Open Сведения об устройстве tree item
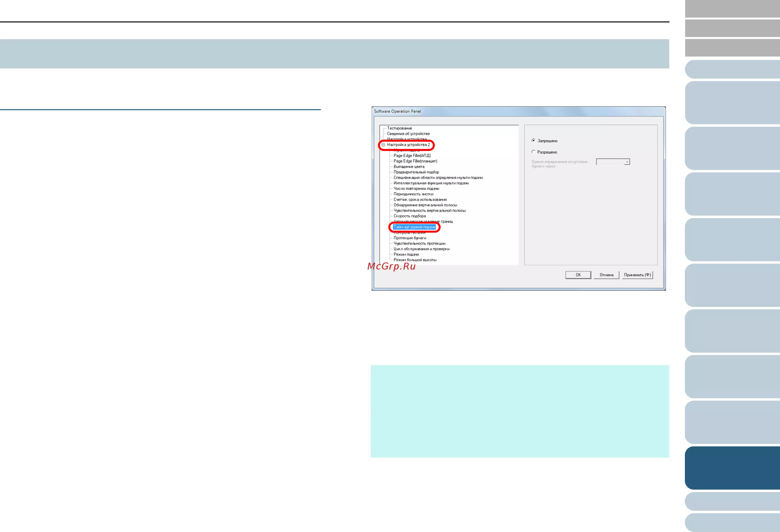Viewport: 780px width, 532px height. point(408,134)
